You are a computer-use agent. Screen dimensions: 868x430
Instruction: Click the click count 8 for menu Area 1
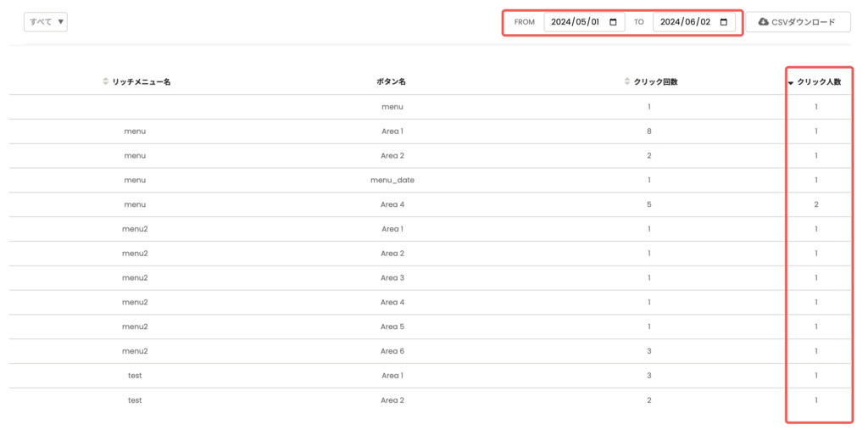click(x=648, y=131)
